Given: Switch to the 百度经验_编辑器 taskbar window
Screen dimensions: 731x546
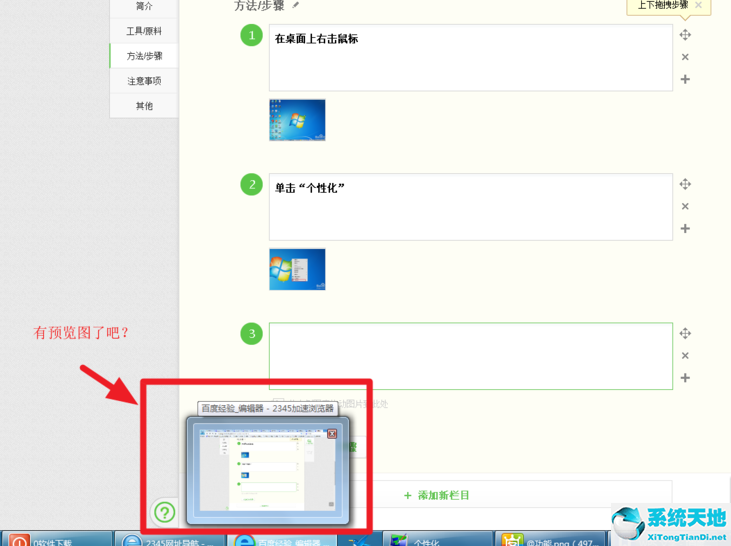Looking at the screenshot, I should tap(283, 539).
